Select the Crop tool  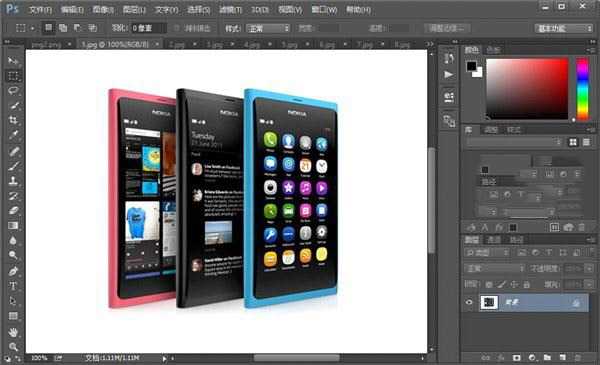tap(13, 120)
